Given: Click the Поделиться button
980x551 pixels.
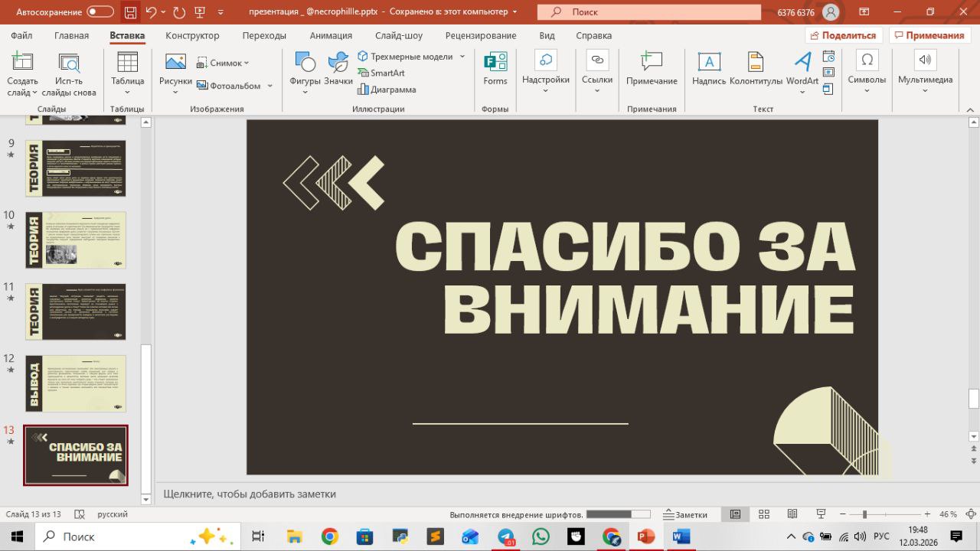Looking at the screenshot, I should tap(844, 35).
